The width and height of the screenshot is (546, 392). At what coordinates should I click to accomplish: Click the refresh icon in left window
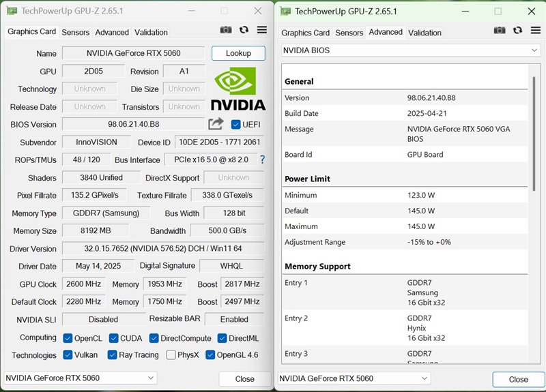pos(244,30)
